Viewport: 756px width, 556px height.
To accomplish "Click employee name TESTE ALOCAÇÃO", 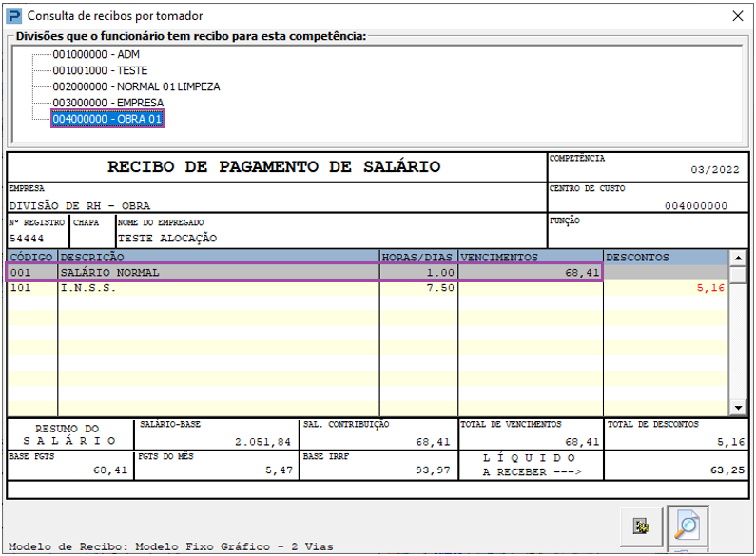I will pyautogui.click(x=167, y=238).
